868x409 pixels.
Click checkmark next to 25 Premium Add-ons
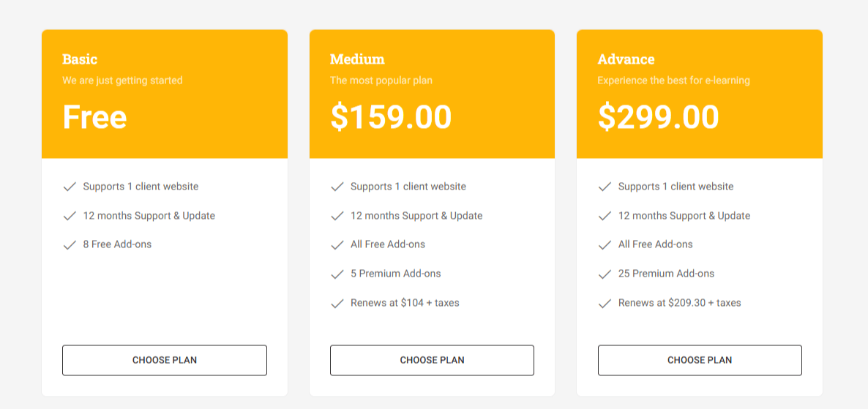pyautogui.click(x=605, y=274)
